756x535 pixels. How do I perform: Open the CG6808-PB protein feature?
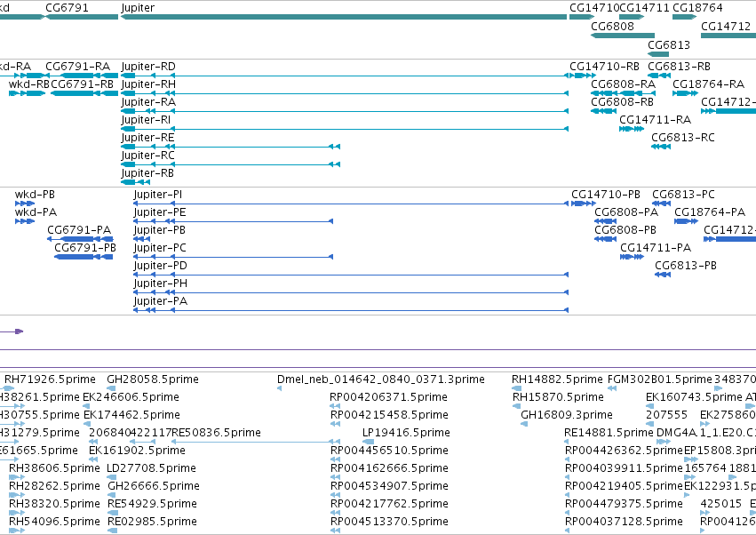pos(606,239)
